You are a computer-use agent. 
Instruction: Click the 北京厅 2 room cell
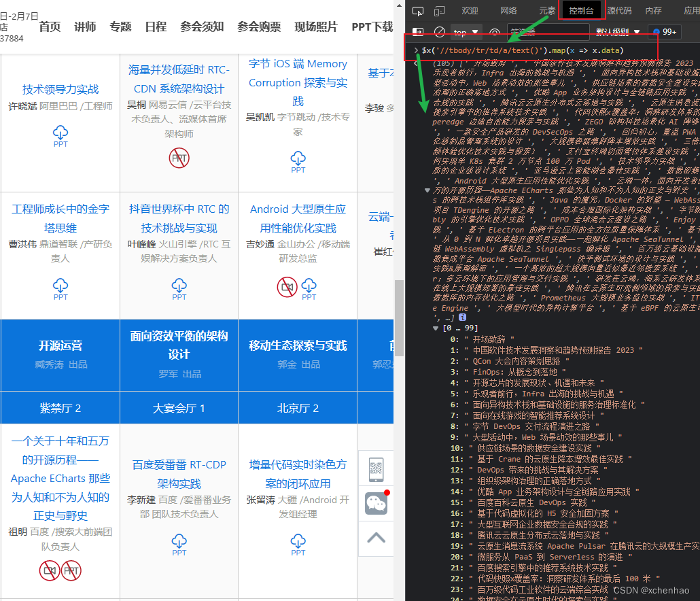coord(298,408)
